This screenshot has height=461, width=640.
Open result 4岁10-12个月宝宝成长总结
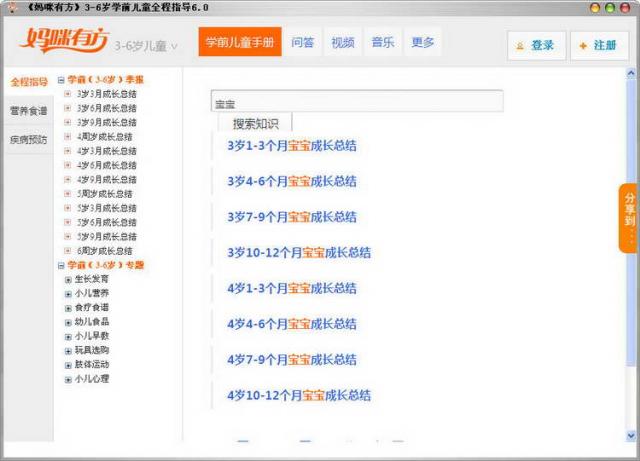coord(299,395)
